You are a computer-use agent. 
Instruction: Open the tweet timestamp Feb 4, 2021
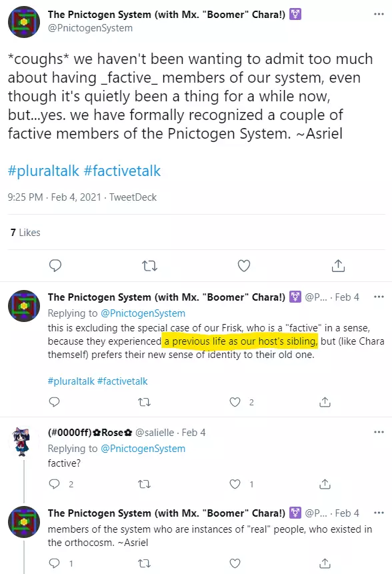76,197
